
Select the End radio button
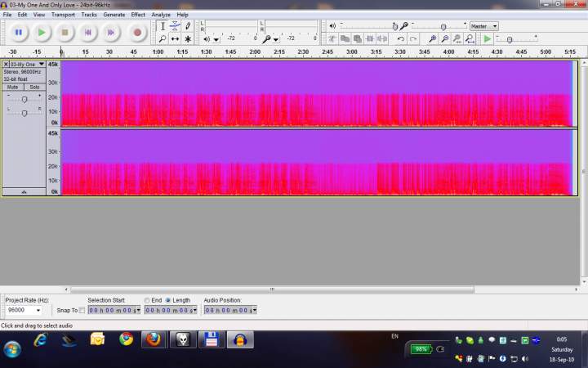[x=147, y=300]
